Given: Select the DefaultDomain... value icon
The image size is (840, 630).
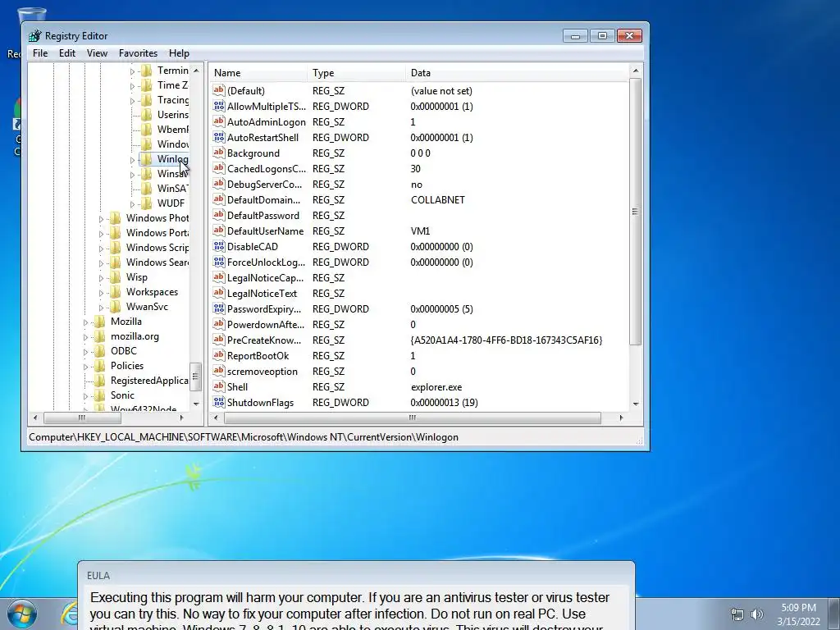Looking at the screenshot, I should click(x=218, y=199).
